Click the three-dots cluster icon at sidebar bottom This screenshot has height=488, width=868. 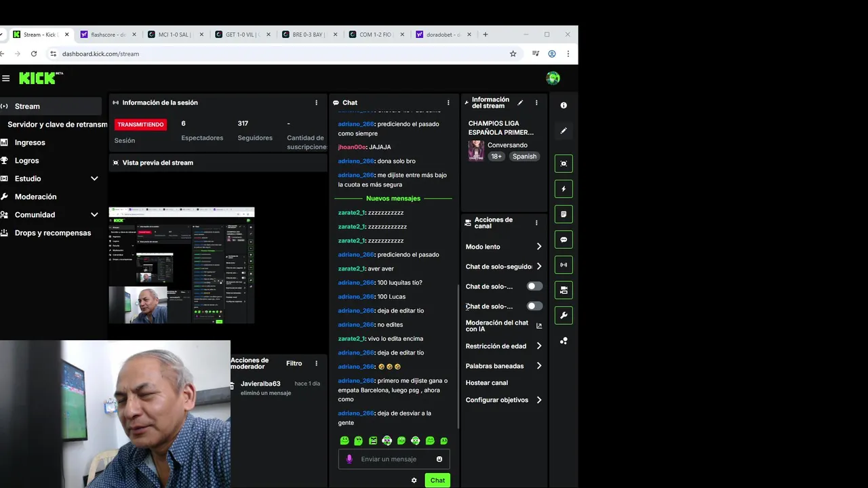point(564,341)
